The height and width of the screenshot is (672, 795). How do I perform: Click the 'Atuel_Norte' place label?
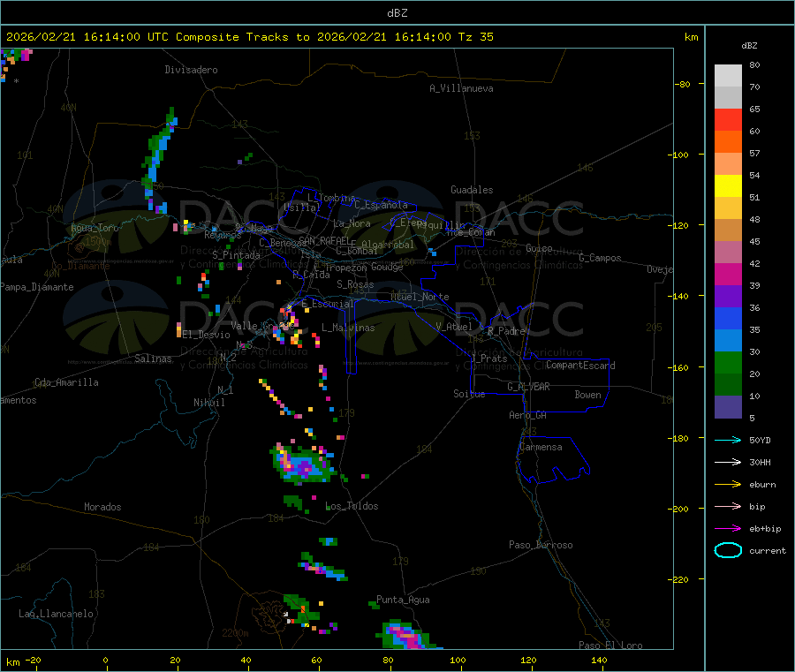coord(420,297)
